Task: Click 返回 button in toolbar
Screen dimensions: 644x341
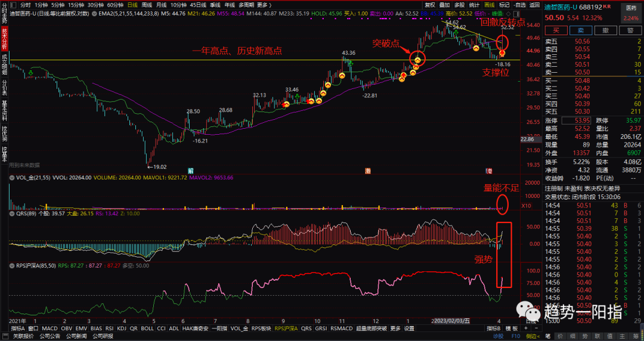Action: coord(534,5)
